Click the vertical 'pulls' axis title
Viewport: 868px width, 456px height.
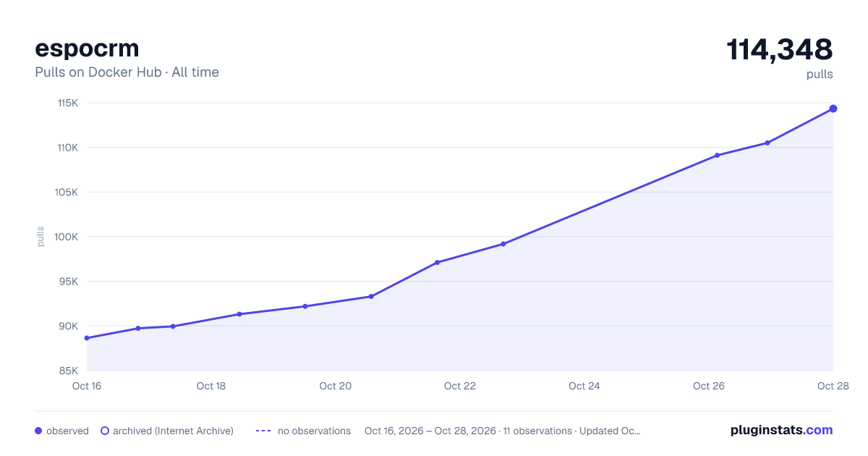point(41,237)
